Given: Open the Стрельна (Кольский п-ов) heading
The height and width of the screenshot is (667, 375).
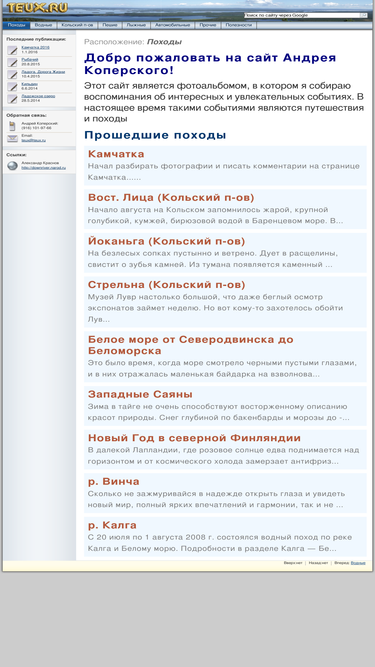Looking at the screenshot, I should click(x=167, y=285).
